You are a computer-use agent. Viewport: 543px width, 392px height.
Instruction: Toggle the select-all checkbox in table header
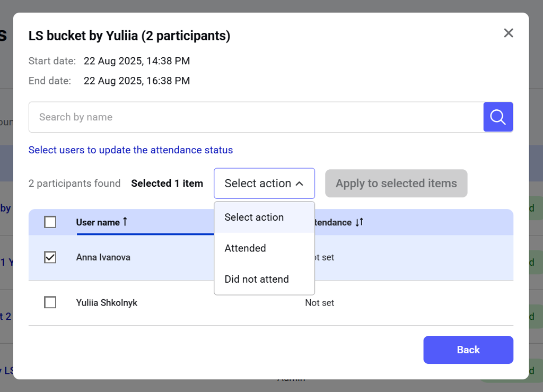point(50,222)
